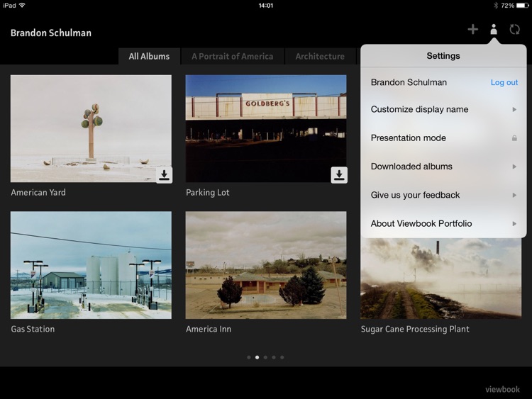Click the 14:01 clock
Image resolution: width=532 pixels, height=399 pixels.
pos(266,6)
